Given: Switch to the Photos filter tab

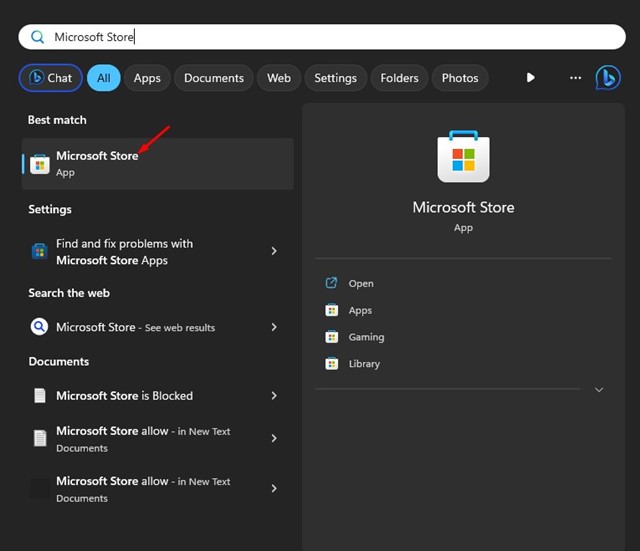Looking at the screenshot, I should coord(460,78).
